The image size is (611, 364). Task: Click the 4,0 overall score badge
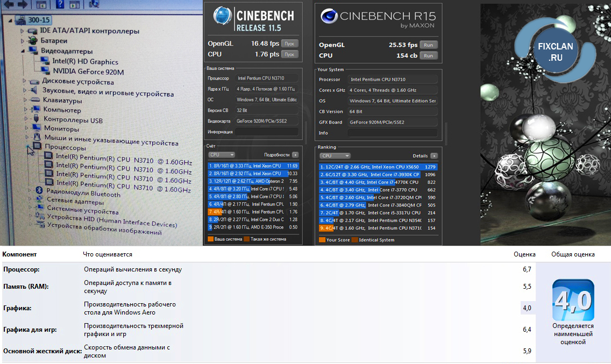pos(573,300)
